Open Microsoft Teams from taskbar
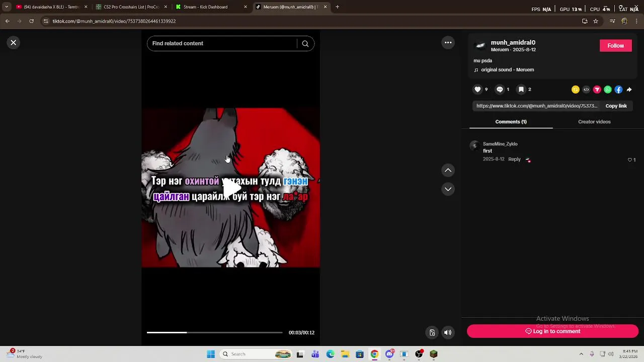This screenshot has width=644, height=362. [x=315, y=354]
